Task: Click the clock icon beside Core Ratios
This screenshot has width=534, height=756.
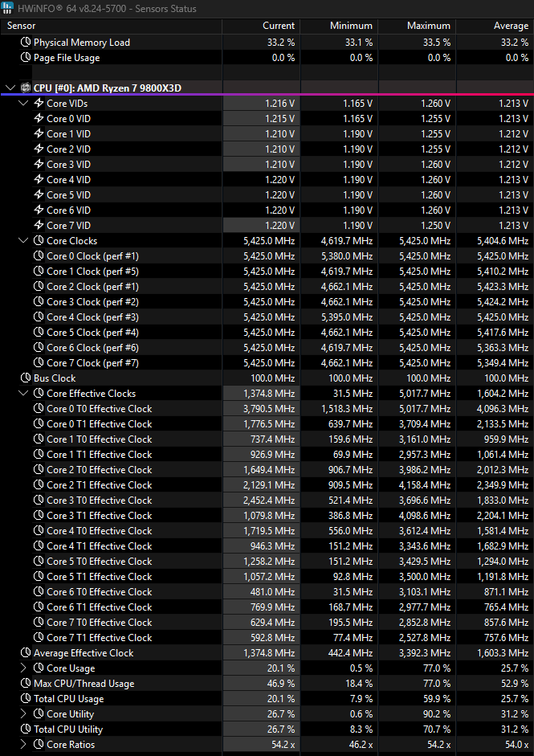Action: (39, 745)
